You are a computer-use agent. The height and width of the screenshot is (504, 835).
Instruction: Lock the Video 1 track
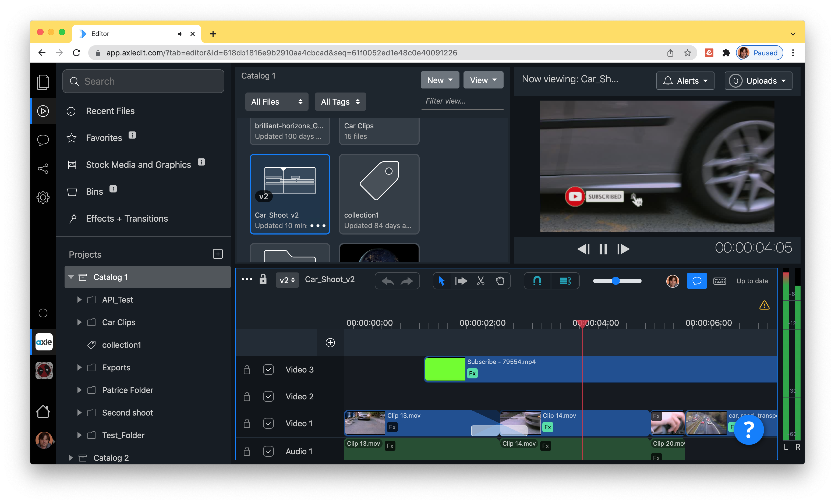[247, 423]
